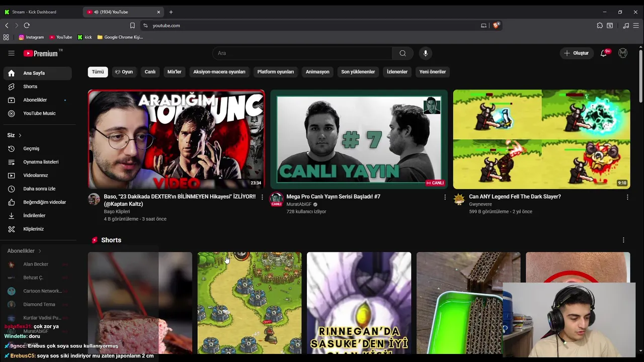The width and height of the screenshot is (644, 362).
Task: Select the İzlenenler chip
Action: click(x=397, y=72)
